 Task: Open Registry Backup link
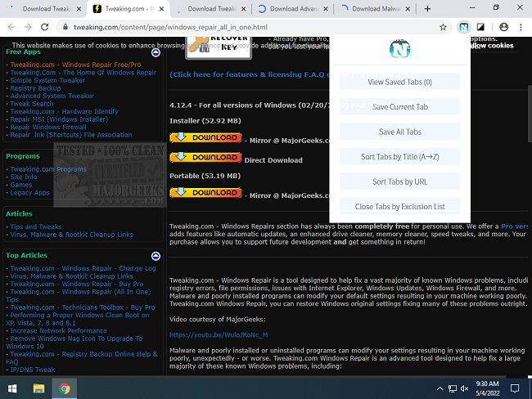click(35, 88)
